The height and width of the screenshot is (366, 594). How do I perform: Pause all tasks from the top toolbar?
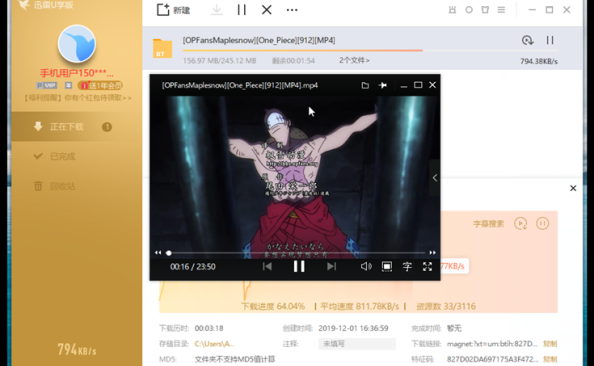pos(242,10)
